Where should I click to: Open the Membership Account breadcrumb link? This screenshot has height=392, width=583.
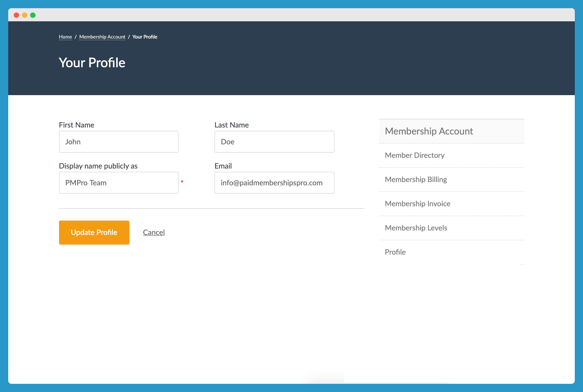[x=102, y=37]
